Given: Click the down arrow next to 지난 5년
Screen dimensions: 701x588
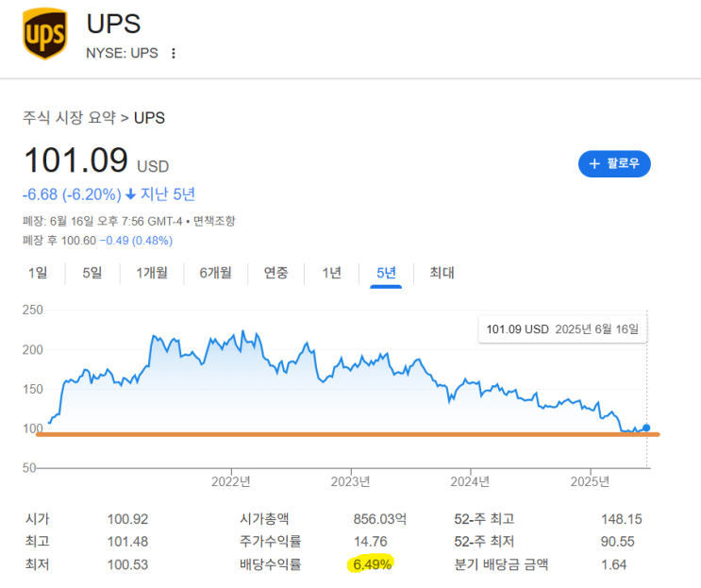Looking at the screenshot, I should click(x=130, y=194).
